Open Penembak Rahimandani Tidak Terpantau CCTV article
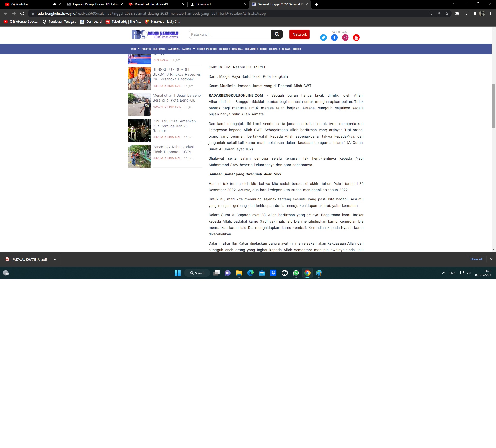Image resolution: width=496 pixels, height=448 pixels. (173, 149)
